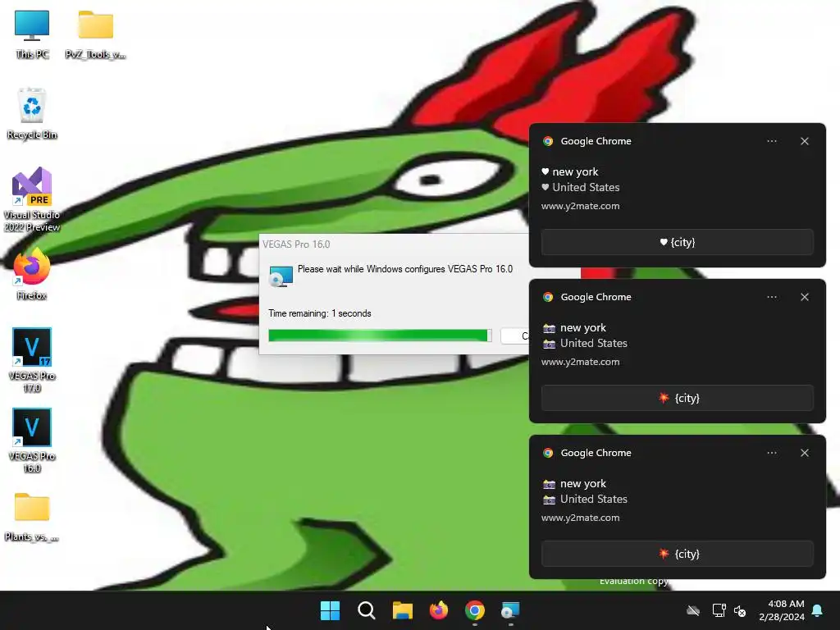Image resolution: width=840 pixels, height=630 pixels.
Task: Dismiss the second Chrome notification
Action: click(x=805, y=297)
